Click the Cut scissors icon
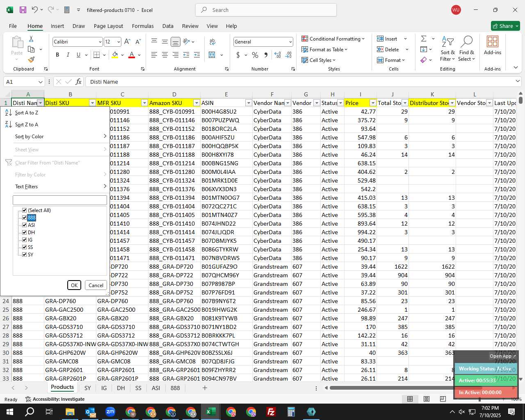 [31, 39]
